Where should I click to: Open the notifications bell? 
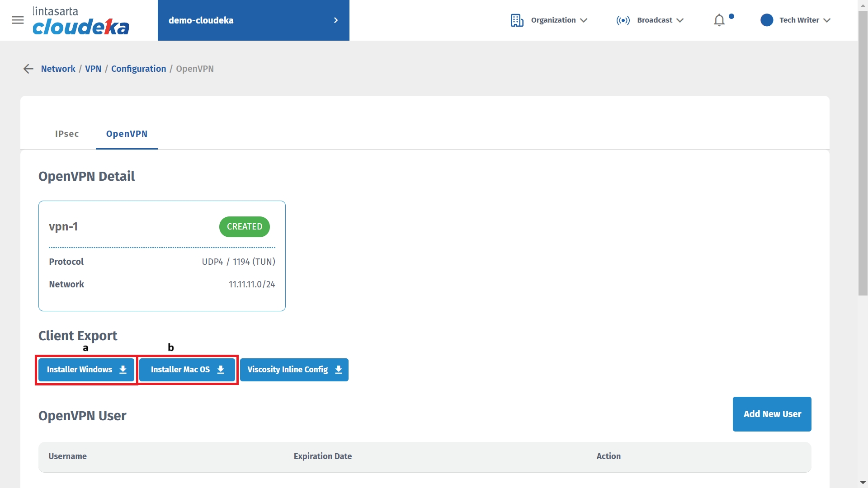719,20
